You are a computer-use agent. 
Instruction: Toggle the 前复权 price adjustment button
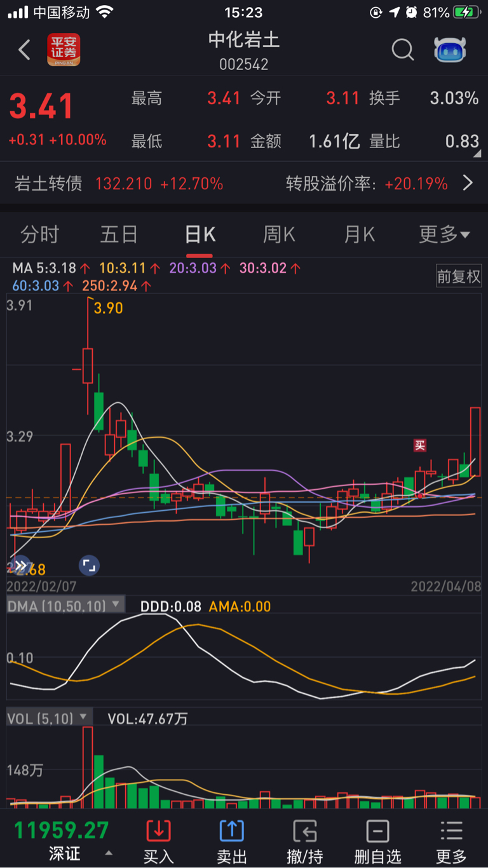[459, 276]
